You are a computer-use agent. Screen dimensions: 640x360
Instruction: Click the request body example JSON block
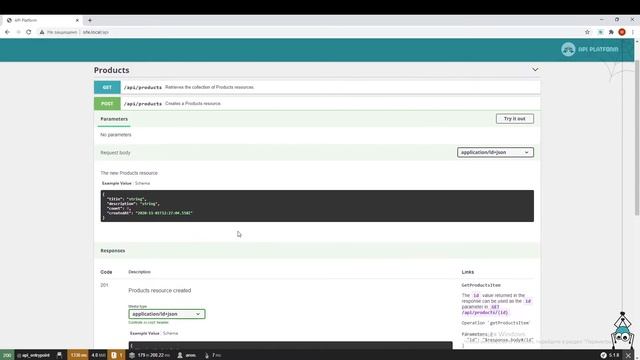click(x=317, y=206)
